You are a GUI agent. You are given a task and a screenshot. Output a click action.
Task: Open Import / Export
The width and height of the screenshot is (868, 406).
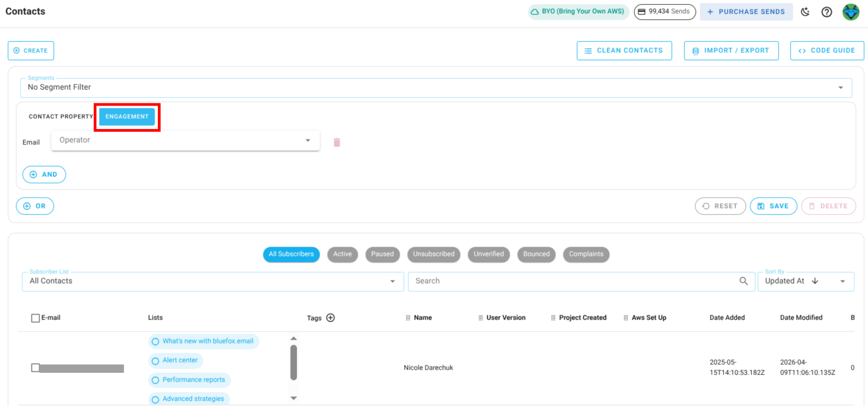tap(731, 51)
